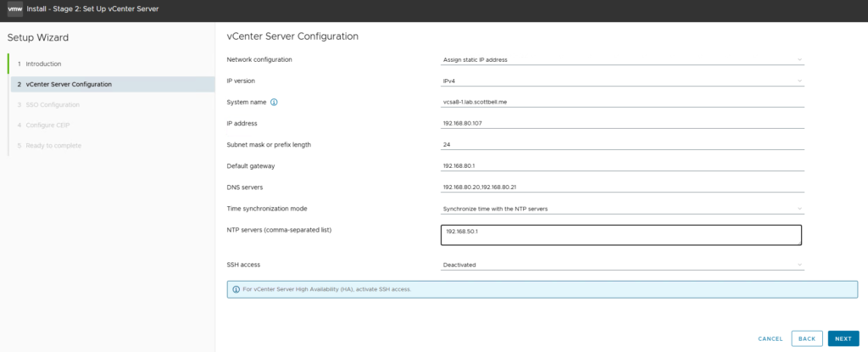868x352 pixels.
Task: Click the info icon in HA notice
Action: click(x=236, y=289)
